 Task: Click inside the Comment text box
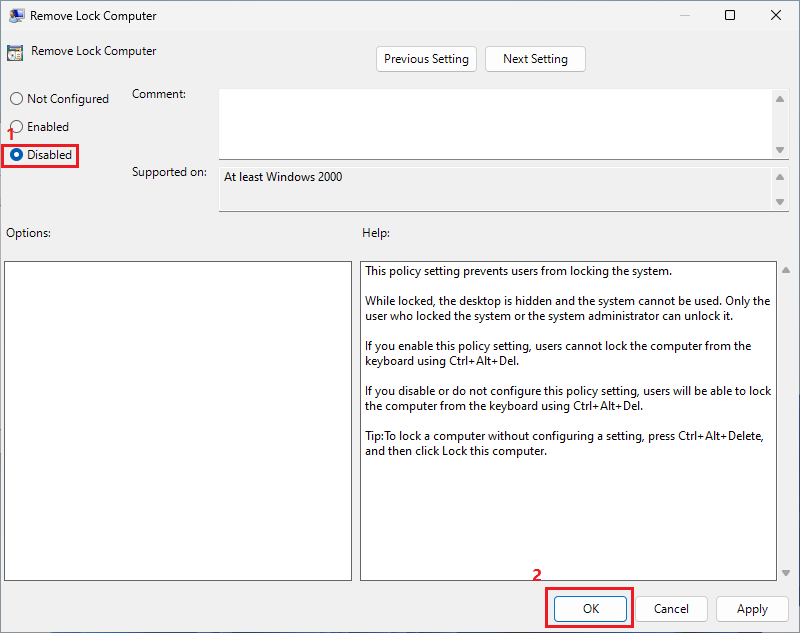495,123
